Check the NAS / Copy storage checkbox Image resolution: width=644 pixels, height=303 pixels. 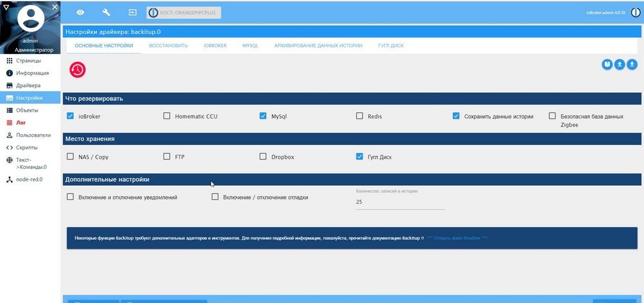(x=70, y=157)
